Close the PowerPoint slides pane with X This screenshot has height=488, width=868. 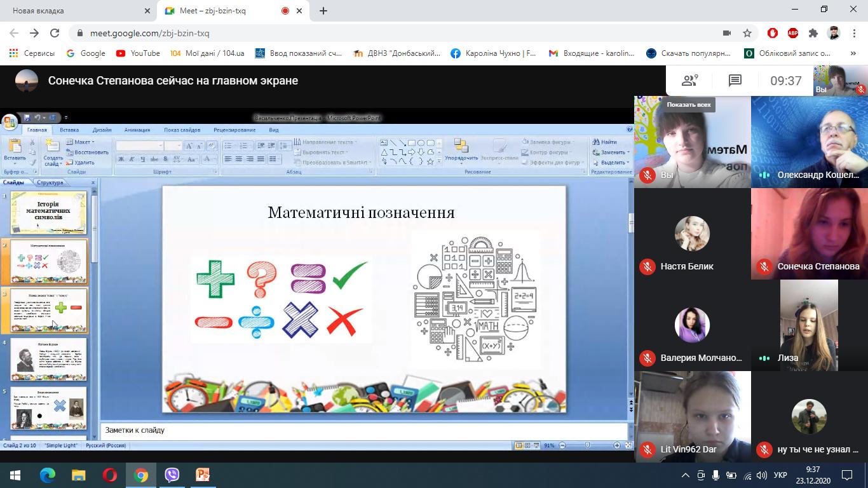tap(93, 182)
